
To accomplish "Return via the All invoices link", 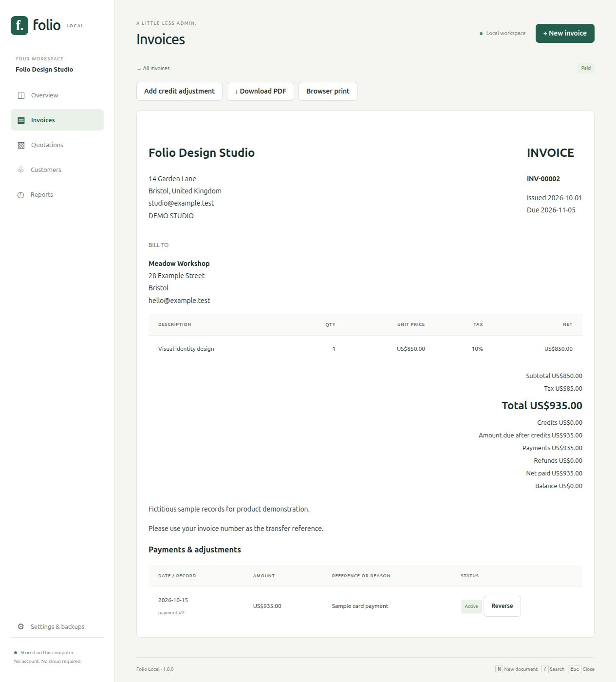I will click(x=153, y=68).
